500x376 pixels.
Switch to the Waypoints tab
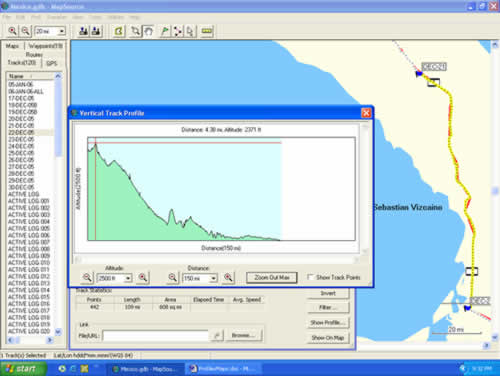(45, 46)
